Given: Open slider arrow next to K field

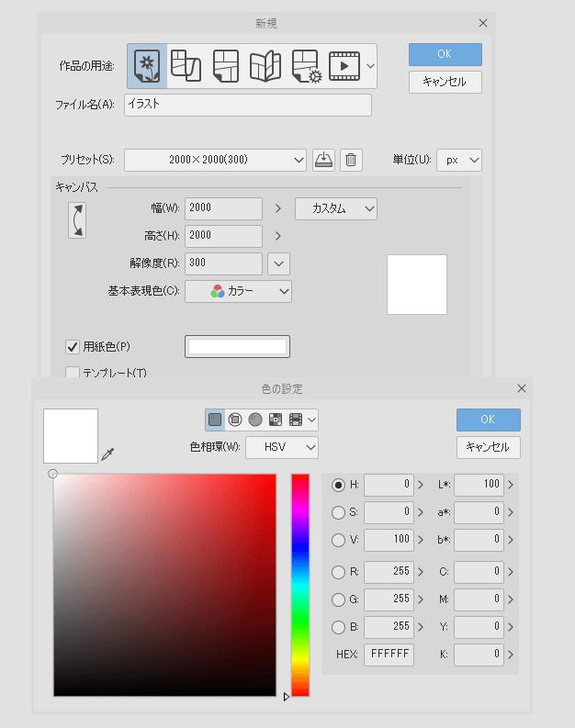Looking at the screenshot, I should pos(511,655).
